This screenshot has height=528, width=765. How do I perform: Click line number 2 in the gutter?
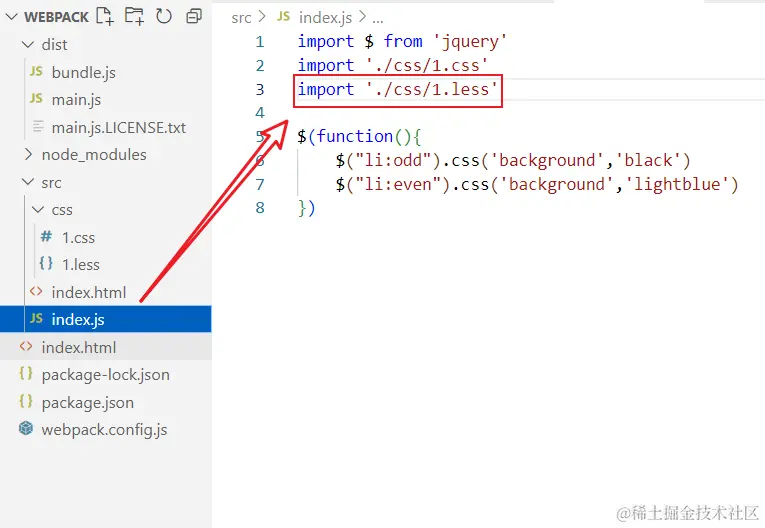pos(260,65)
